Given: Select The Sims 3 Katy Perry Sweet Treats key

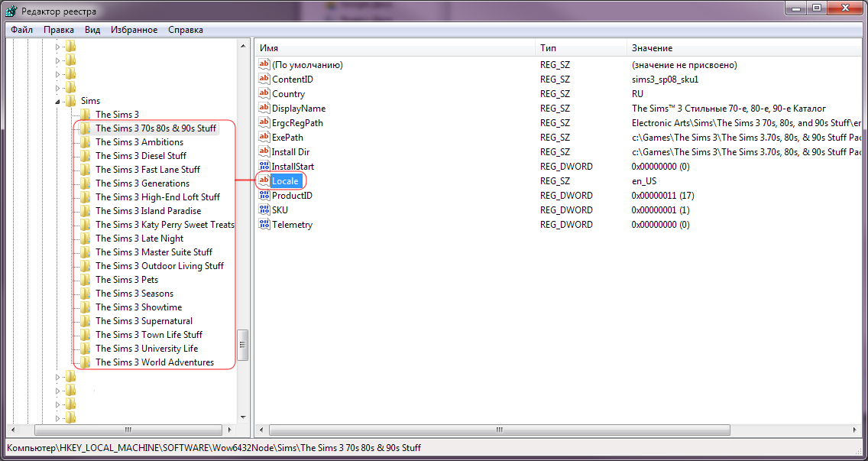Looking at the screenshot, I should tap(164, 225).
